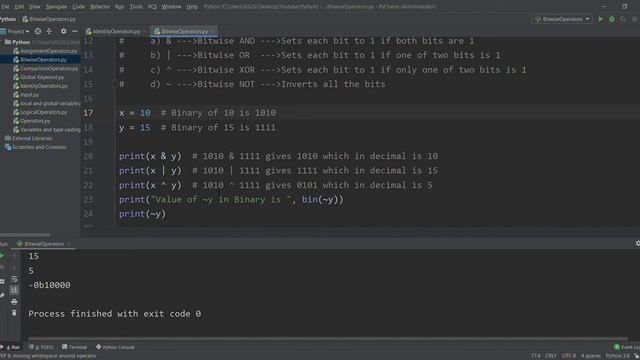Open the Help menu

192,7
